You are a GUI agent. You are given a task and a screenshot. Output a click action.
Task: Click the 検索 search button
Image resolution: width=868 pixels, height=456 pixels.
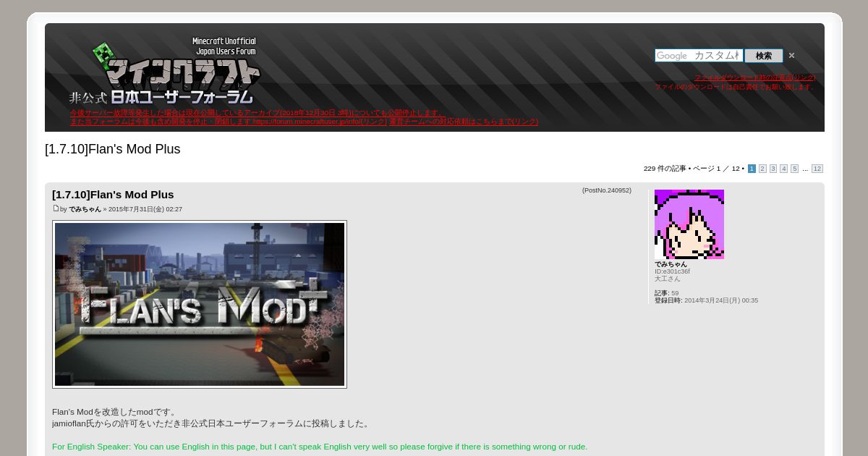[764, 56]
